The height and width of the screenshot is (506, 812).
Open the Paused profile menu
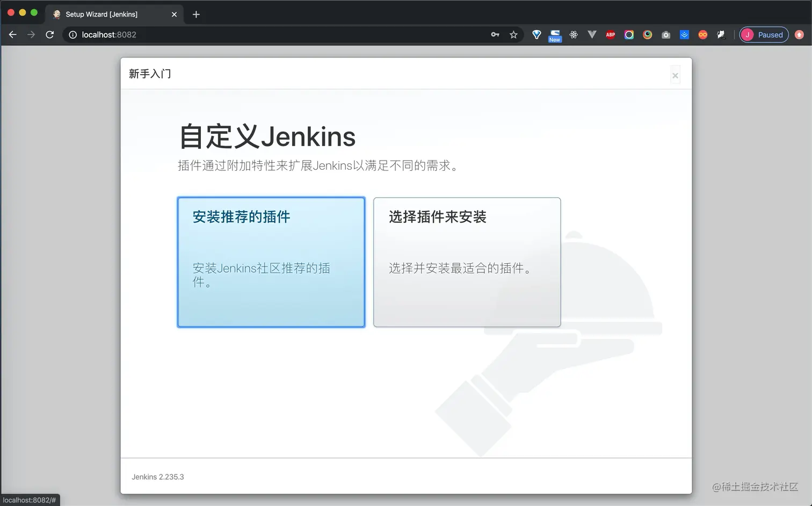764,35
